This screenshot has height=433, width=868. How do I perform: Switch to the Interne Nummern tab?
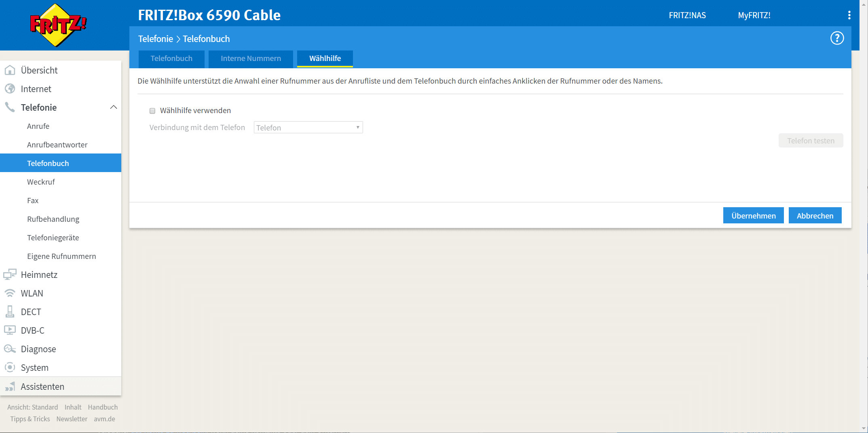[251, 59]
